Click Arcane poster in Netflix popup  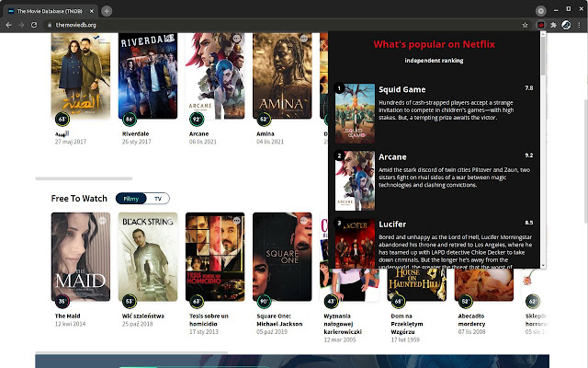pyautogui.click(x=355, y=180)
